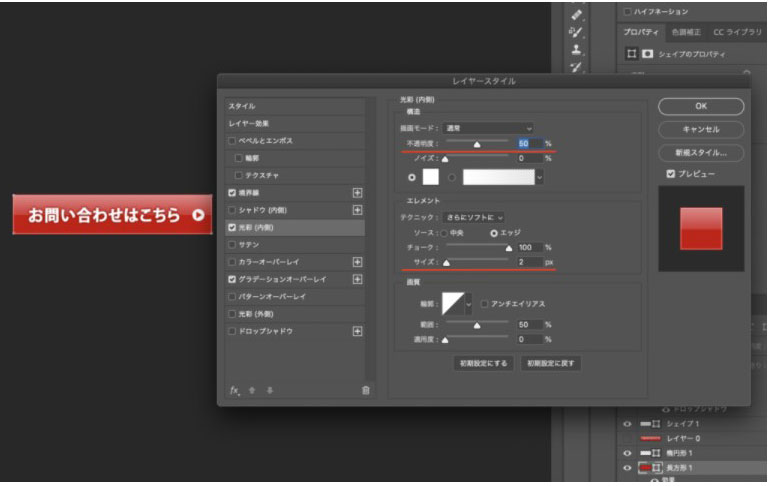Select スタイル item in left list
The image size is (769, 486).
[242, 106]
